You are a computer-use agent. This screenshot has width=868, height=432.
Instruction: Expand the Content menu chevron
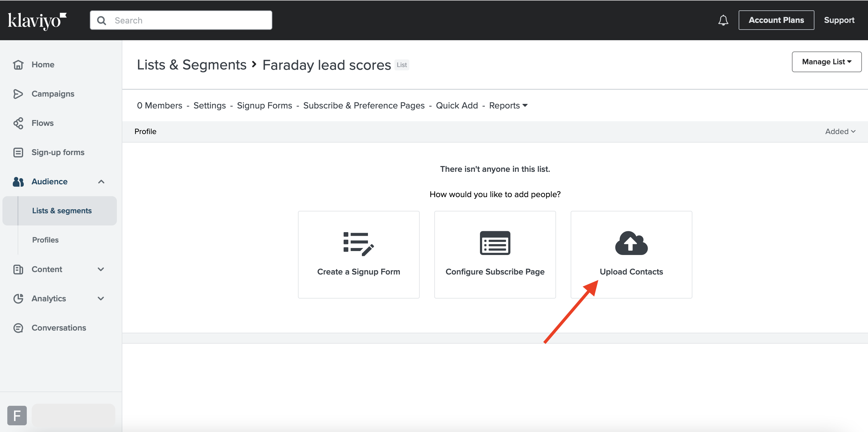click(101, 269)
